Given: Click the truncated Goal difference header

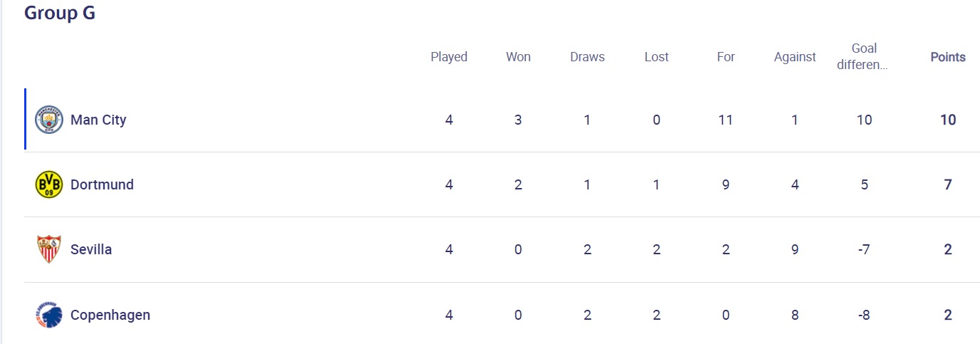Looking at the screenshot, I should (864, 57).
